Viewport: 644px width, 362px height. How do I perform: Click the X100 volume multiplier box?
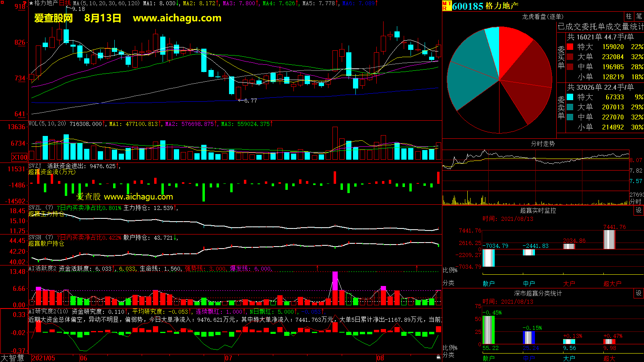[x=19, y=157]
